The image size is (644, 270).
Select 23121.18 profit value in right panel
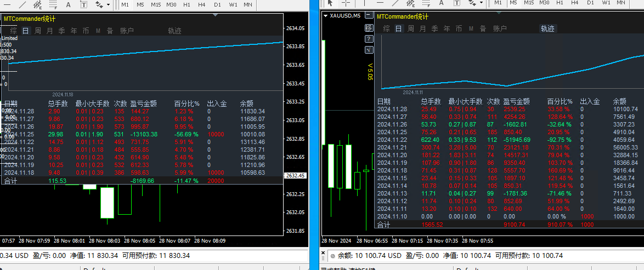click(x=516, y=147)
